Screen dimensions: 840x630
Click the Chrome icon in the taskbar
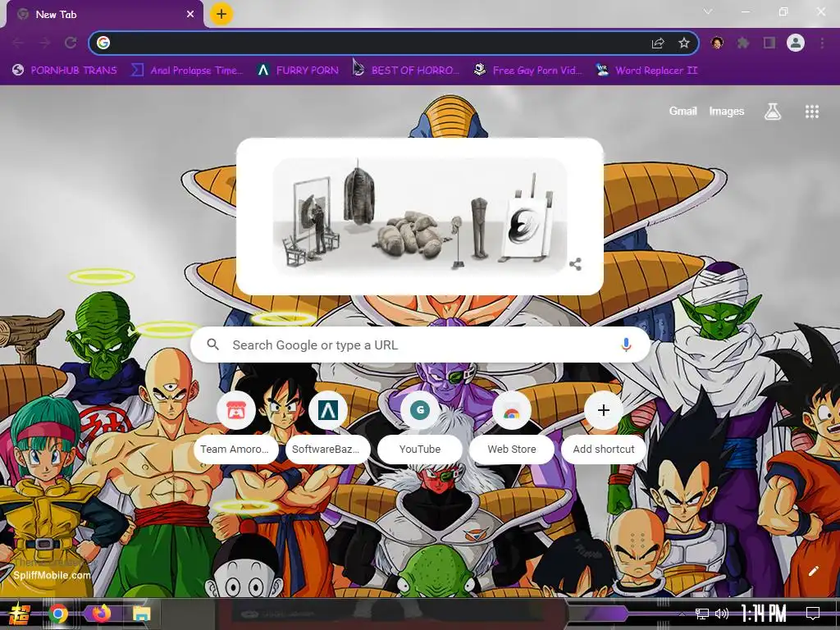58,614
